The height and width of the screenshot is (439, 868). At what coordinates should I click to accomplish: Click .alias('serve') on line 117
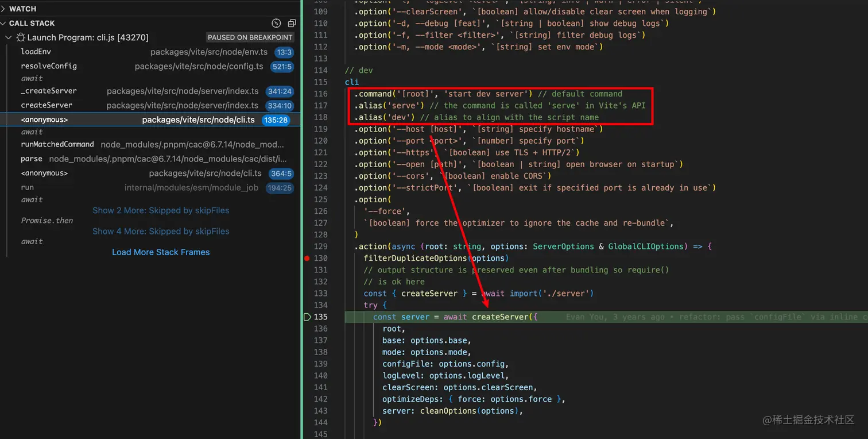point(388,106)
